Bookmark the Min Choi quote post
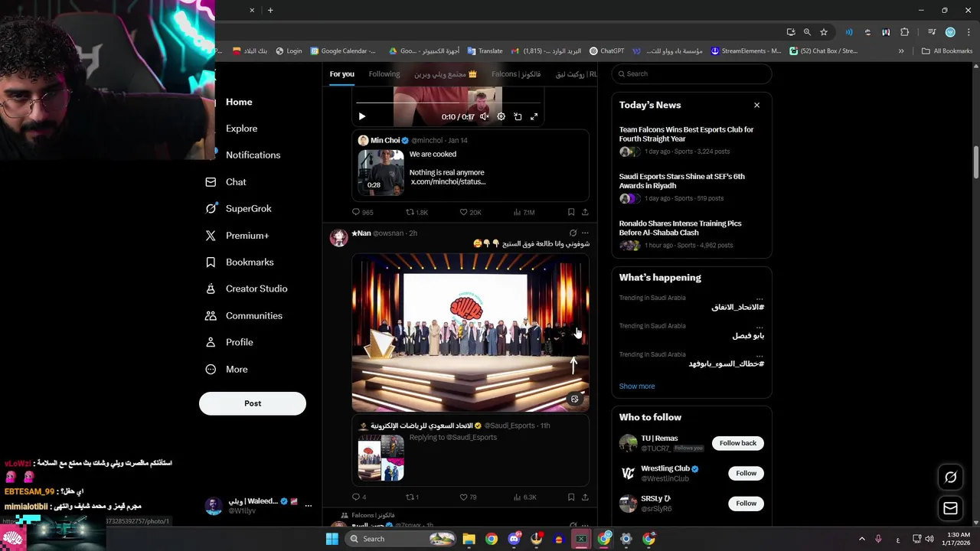The height and width of the screenshot is (551, 980). tap(571, 212)
